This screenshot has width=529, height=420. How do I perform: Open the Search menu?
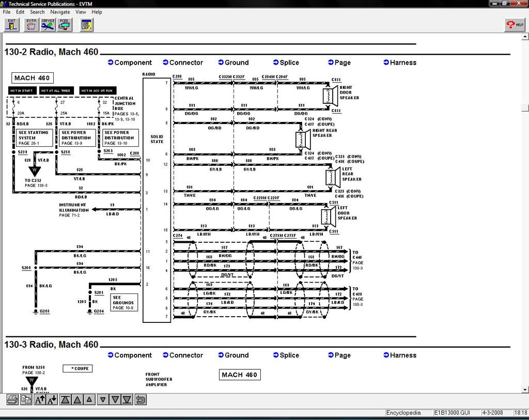click(x=37, y=12)
